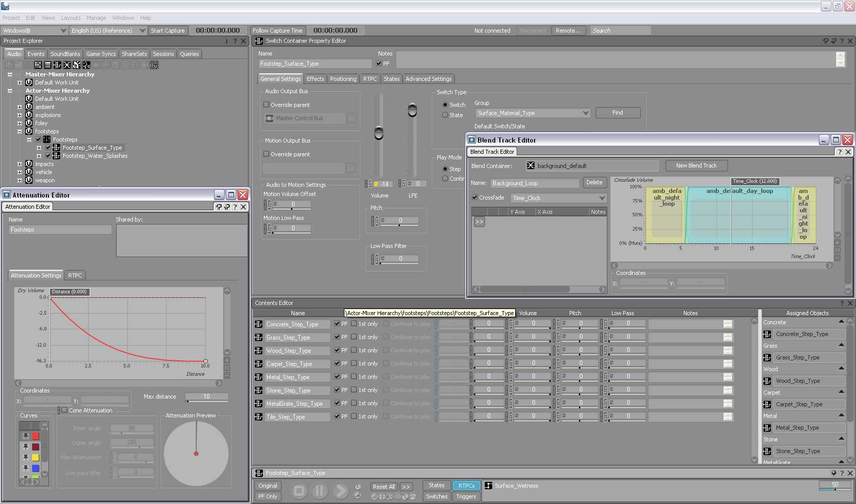Open the Advanced Settings tab
856x504 pixels.
(x=429, y=79)
